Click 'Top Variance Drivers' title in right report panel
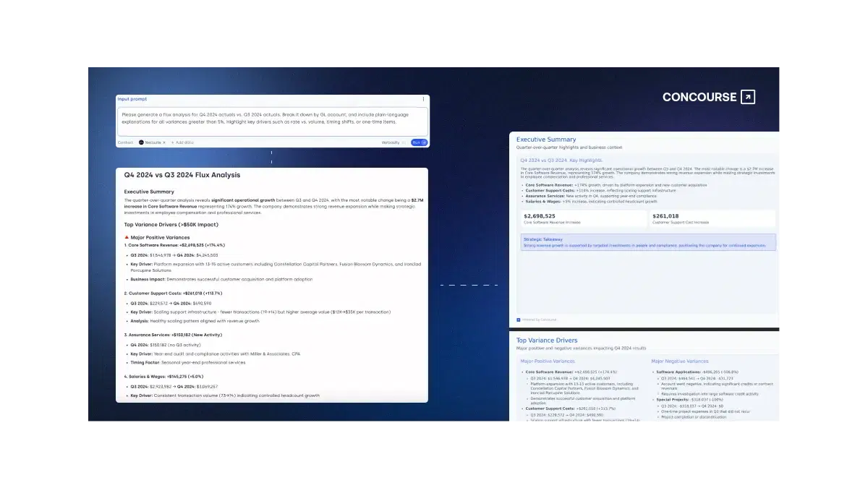This screenshot has width=868, height=488. [x=547, y=340]
